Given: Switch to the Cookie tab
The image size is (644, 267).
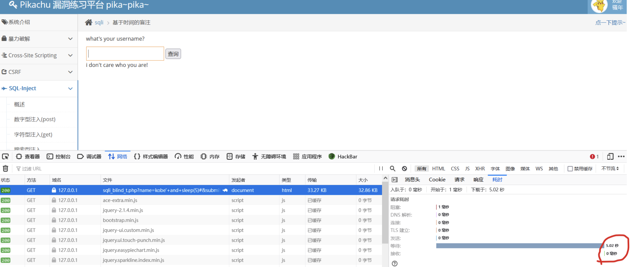Looking at the screenshot, I should (x=437, y=180).
